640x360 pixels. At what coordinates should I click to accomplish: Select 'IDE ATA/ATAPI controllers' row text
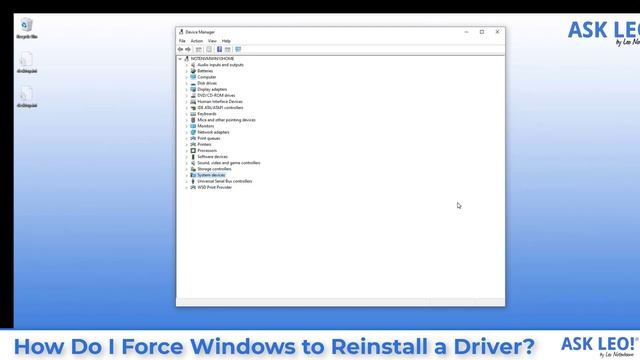(x=220, y=108)
